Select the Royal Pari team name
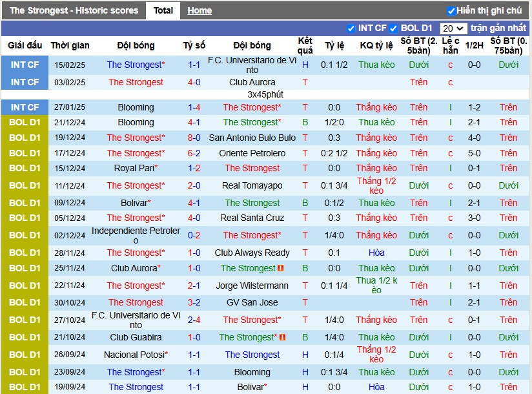 tap(136, 168)
